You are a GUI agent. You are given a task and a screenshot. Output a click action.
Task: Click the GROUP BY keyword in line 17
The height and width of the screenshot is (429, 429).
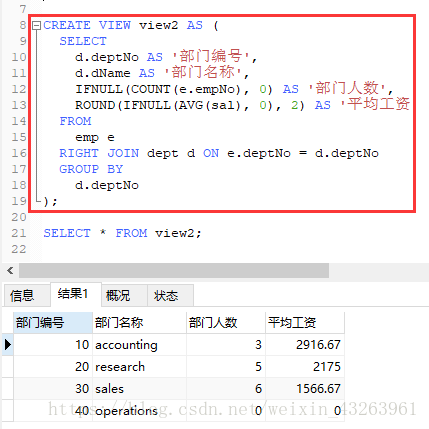pos(91,169)
